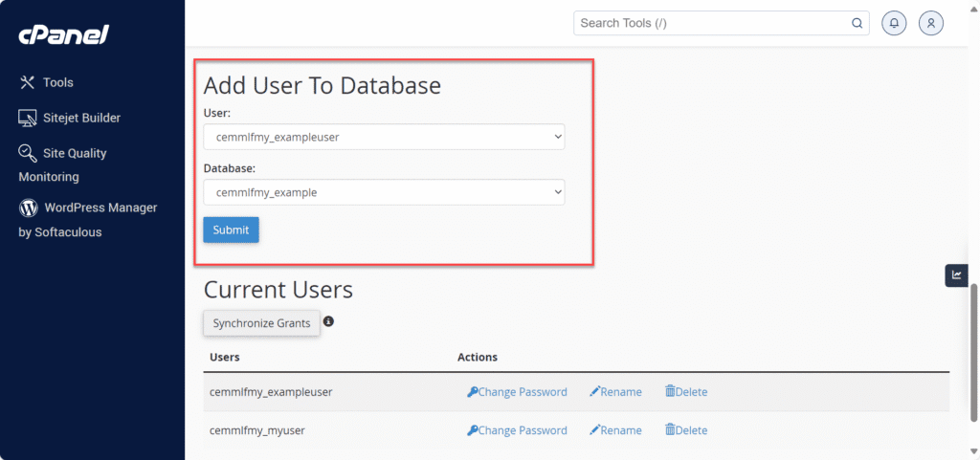Open notifications bell icon
980x460 pixels.
(894, 23)
